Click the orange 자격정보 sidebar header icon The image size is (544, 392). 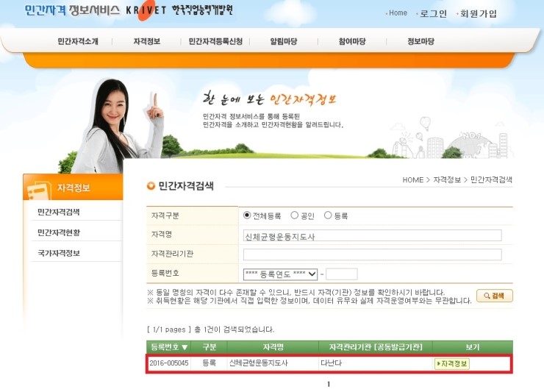point(39,188)
